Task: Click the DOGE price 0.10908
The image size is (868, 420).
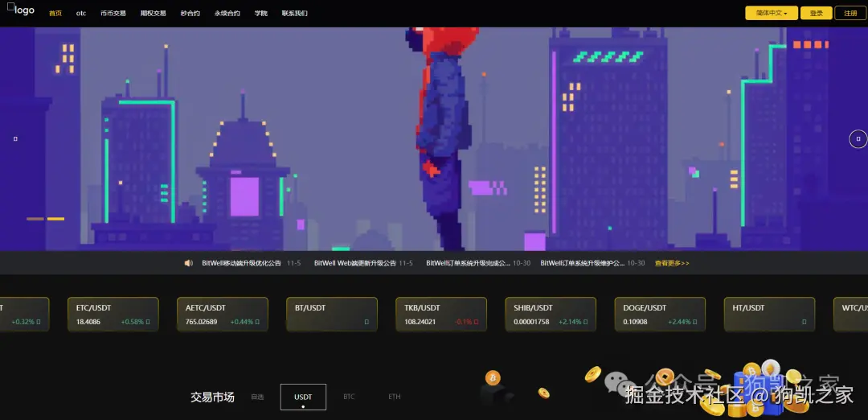Action: [x=635, y=322]
